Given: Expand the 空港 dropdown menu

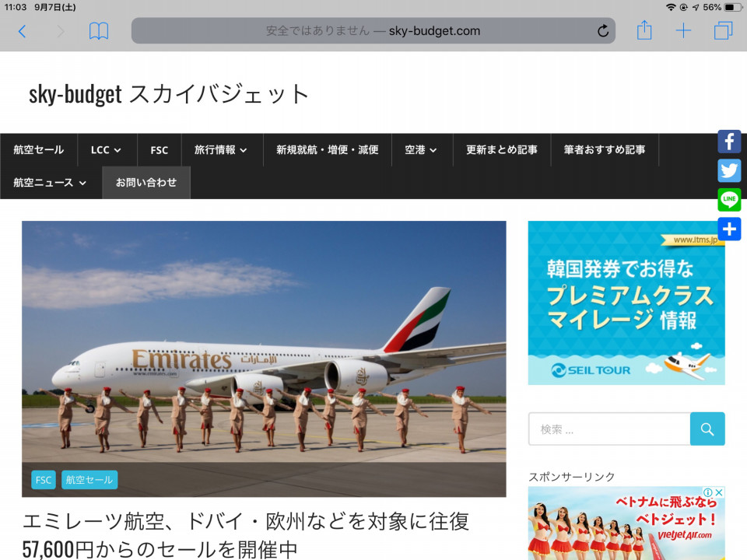Looking at the screenshot, I should [x=421, y=150].
